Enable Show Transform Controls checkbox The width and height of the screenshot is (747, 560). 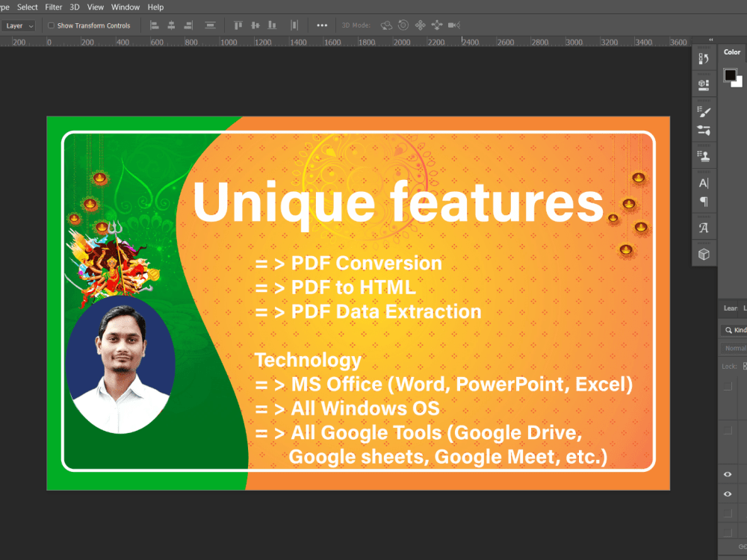pyautogui.click(x=51, y=25)
